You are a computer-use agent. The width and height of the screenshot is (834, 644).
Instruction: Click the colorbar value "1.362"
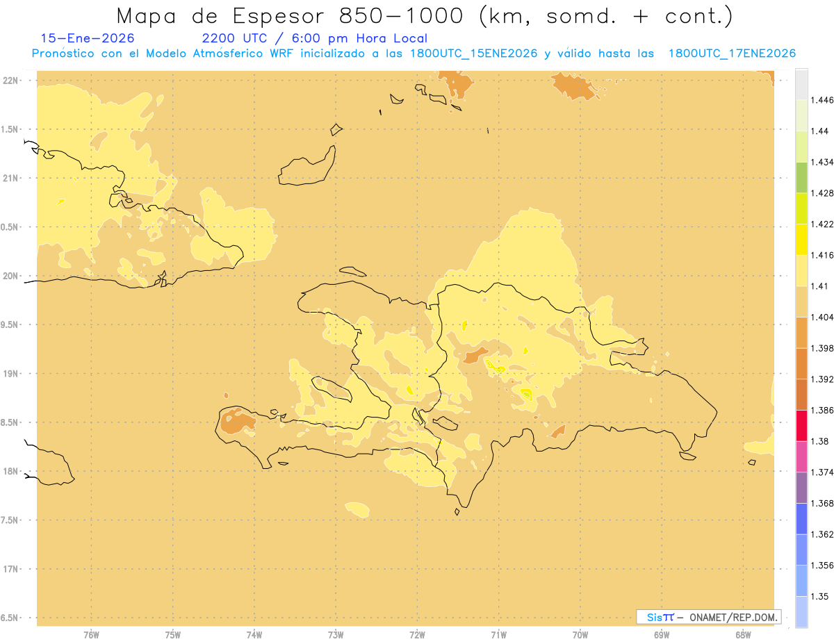824,534
